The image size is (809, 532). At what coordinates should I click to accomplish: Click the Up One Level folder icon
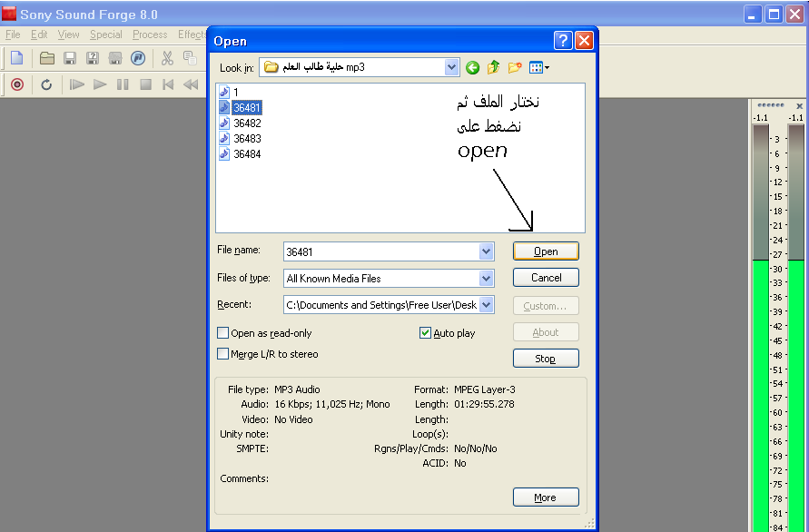(x=494, y=67)
